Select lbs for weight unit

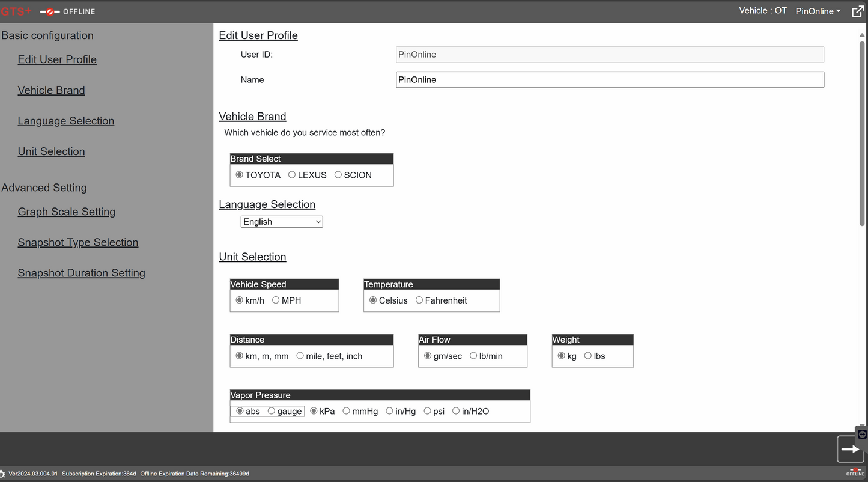[x=588, y=356]
